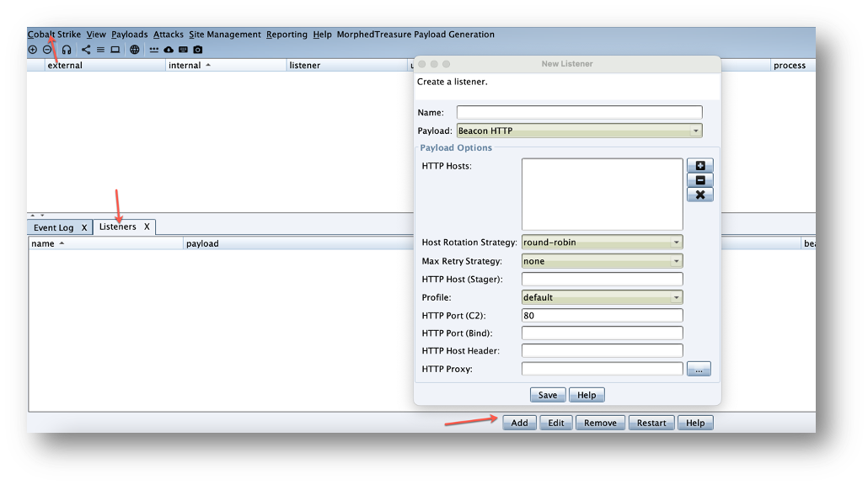
Task: Open downloaded files cloud icon
Action: (x=169, y=50)
